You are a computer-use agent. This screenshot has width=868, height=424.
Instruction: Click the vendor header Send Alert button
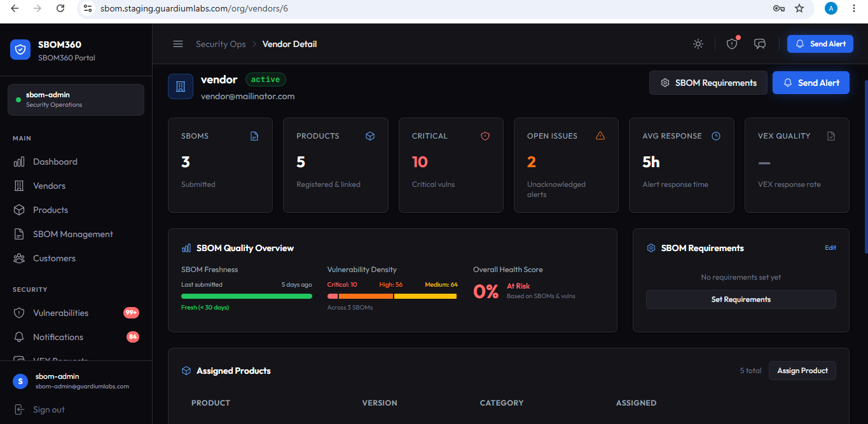click(x=811, y=83)
